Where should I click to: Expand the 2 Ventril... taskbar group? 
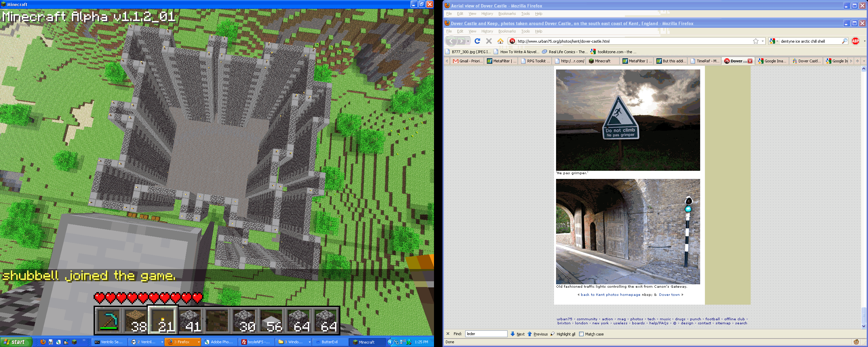(162, 342)
